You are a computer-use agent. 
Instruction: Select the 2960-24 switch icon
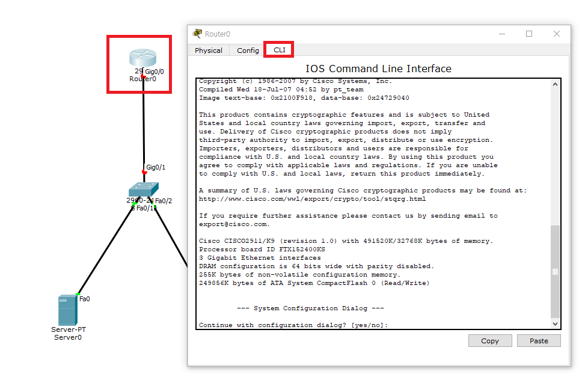(144, 189)
